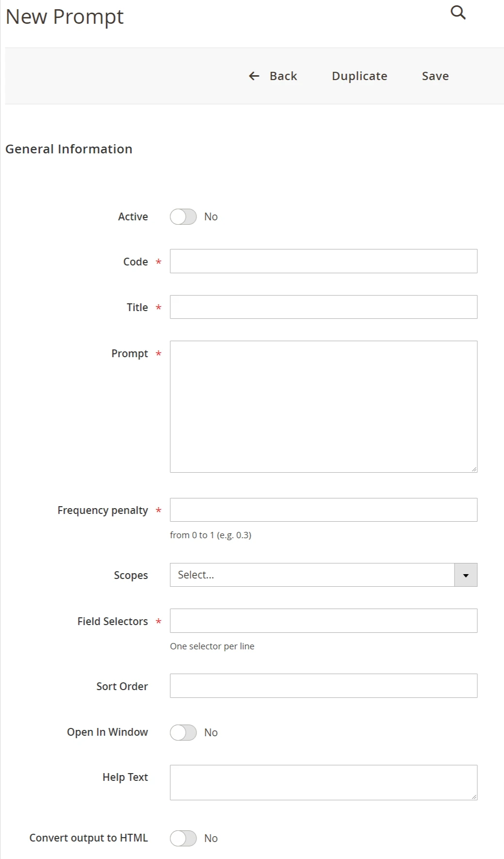Go Back to the previous page
The height and width of the screenshot is (859, 504).
tap(283, 76)
